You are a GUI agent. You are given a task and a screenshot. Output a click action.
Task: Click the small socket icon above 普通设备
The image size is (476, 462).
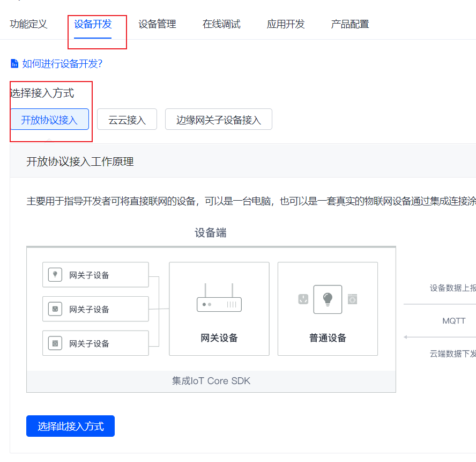coord(303,299)
